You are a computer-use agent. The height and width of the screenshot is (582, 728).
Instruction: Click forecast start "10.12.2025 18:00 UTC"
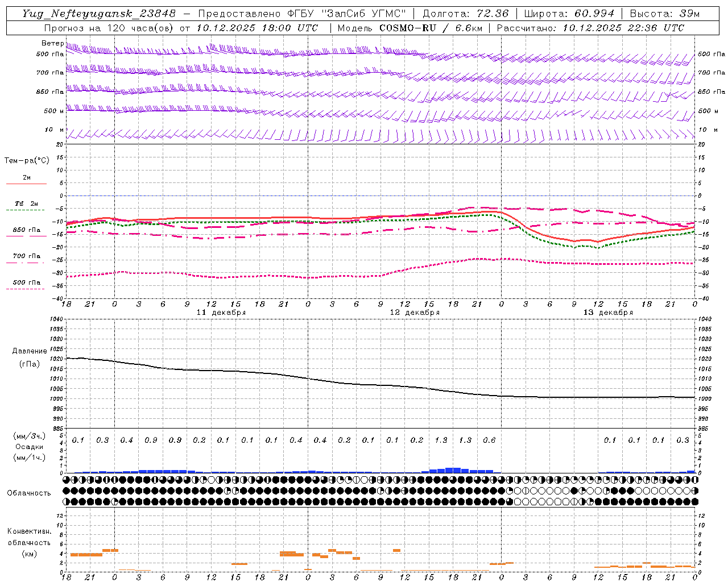257,28
